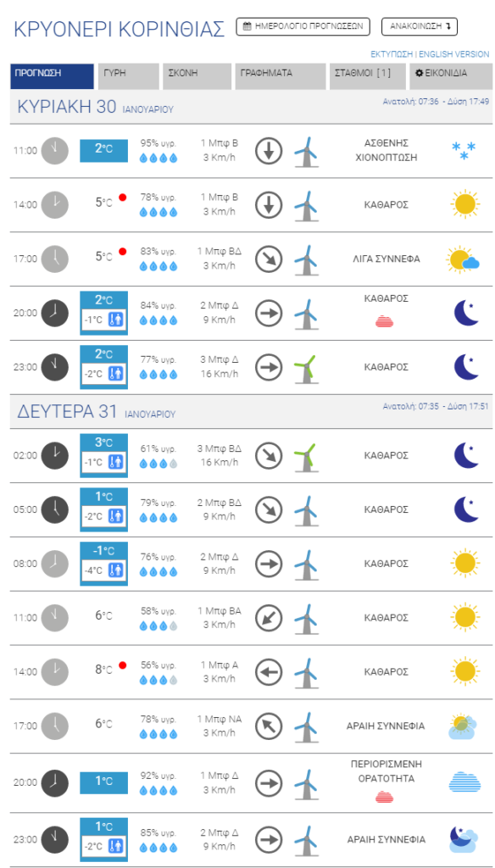495x868 pixels.
Task: Click the fog cloud icon at Monday 20:00
Action: pyautogui.click(x=464, y=782)
